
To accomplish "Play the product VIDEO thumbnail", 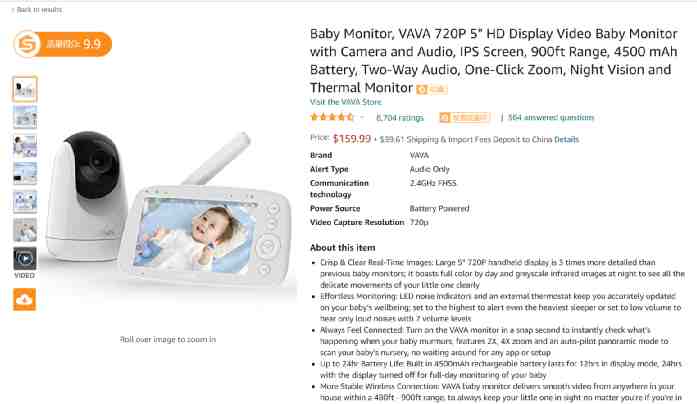I will [25, 259].
